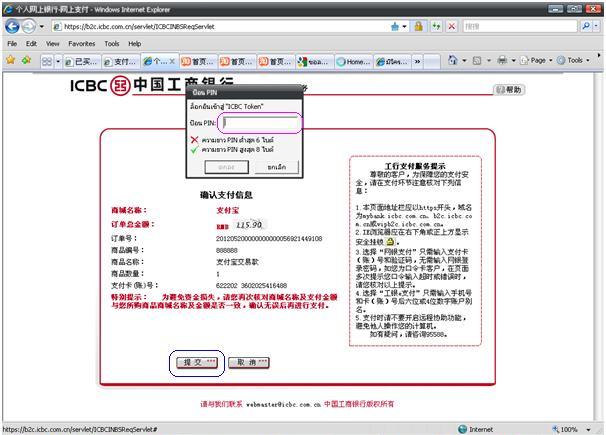Start search with the magnifier icon
606x435 pixels.
point(586,26)
